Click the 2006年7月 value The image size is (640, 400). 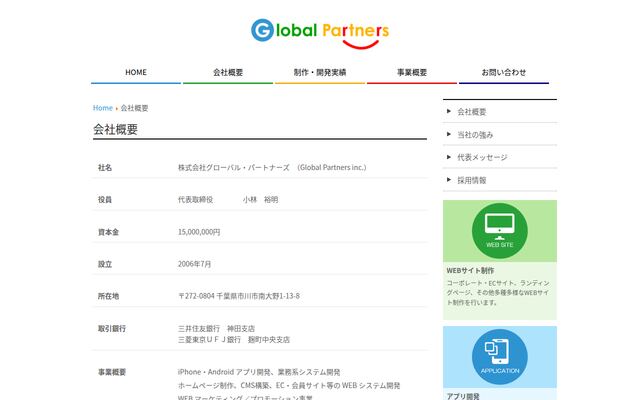coord(194,264)
